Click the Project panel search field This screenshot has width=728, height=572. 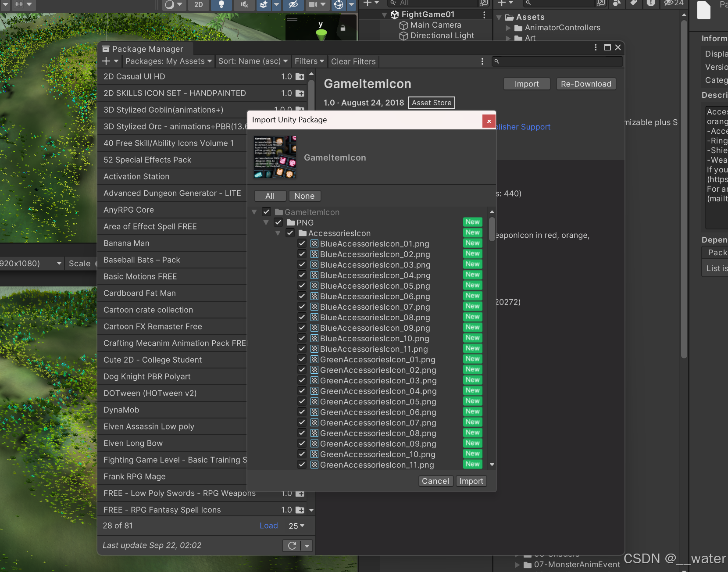click(559, 3)
